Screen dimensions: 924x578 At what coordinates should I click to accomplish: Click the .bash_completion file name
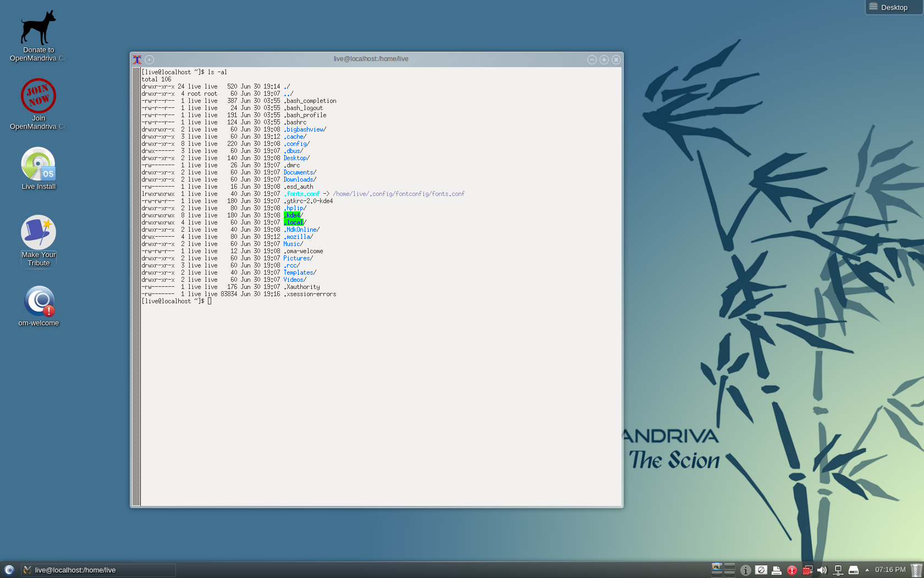pyautogui.click(x=310, y=101)
